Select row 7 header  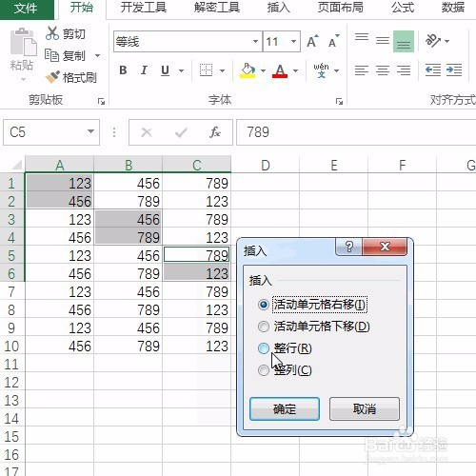coord(11,291)
